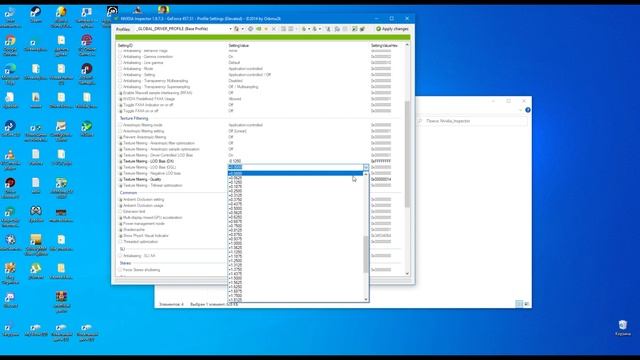The height and width of the screenshot is (360, 640).
Task: Click the refresh settings toolbar icon
Action: tap(251, 29)
